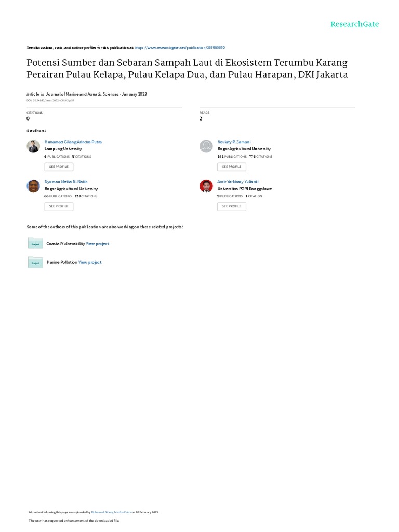Open View project link for Marine Pollution
The height and width of the screenshot is (532, 399).
(x=90, y=262)
